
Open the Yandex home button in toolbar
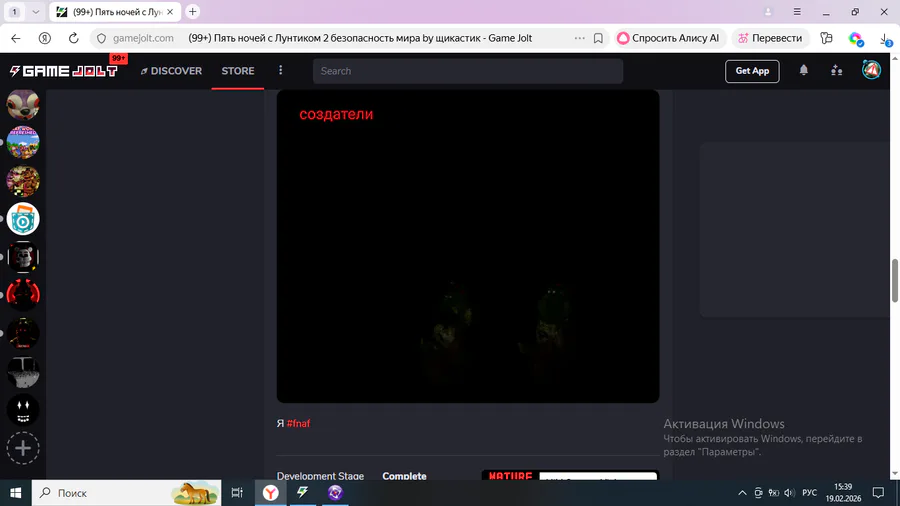[x=45, y=38]
